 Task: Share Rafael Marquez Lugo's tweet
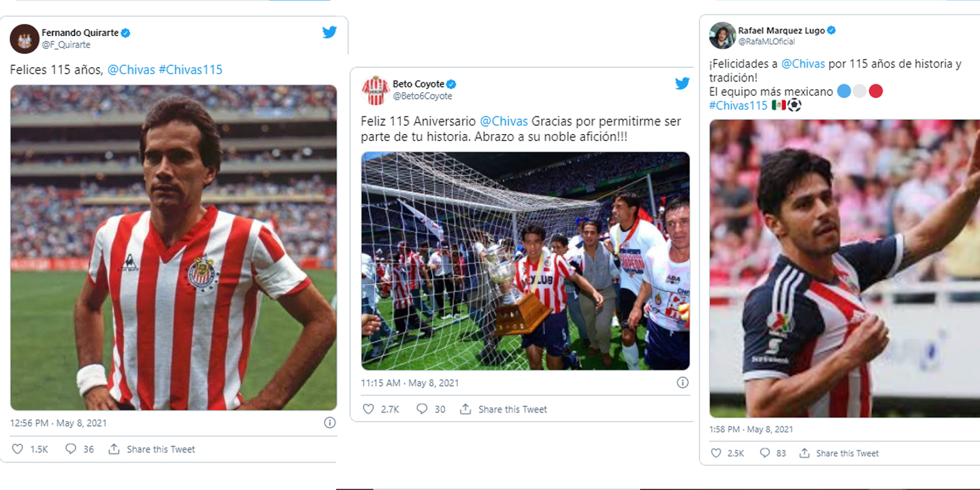tap(839, 453)
